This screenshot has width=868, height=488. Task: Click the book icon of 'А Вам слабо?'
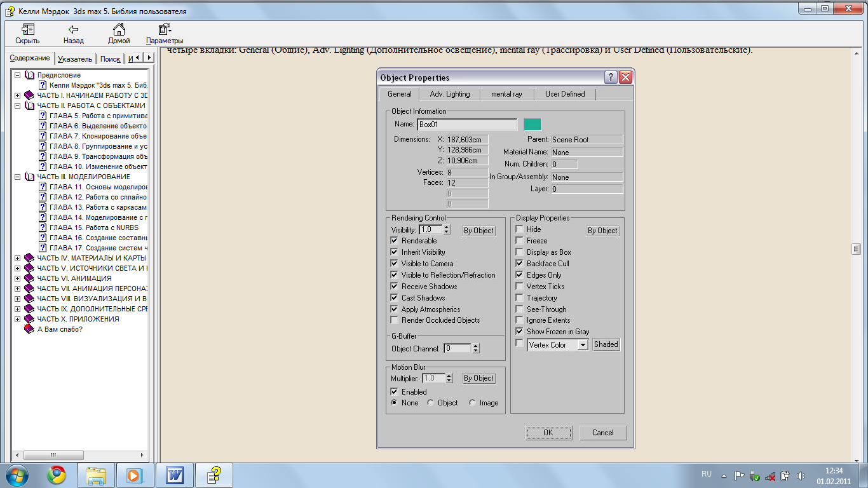pos(29,329)
